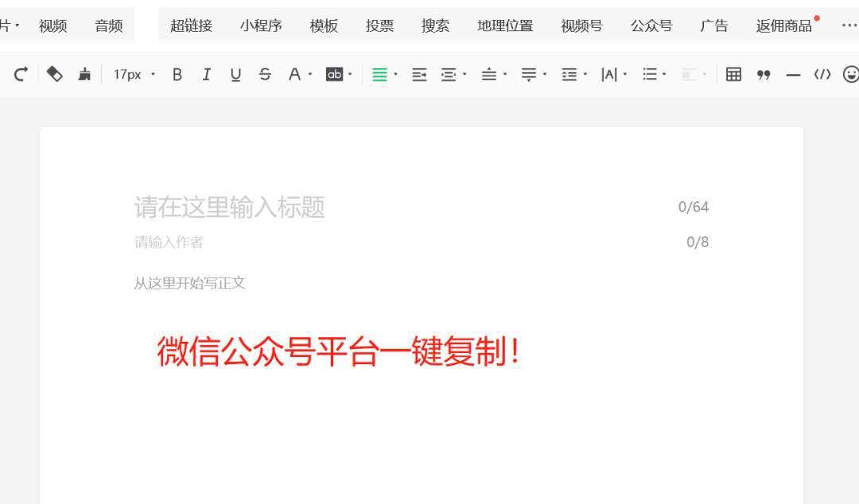Screen dimensions: 859x504
Task: Expand the green text alignment dropdown
Action: click(x=395, y=75)
